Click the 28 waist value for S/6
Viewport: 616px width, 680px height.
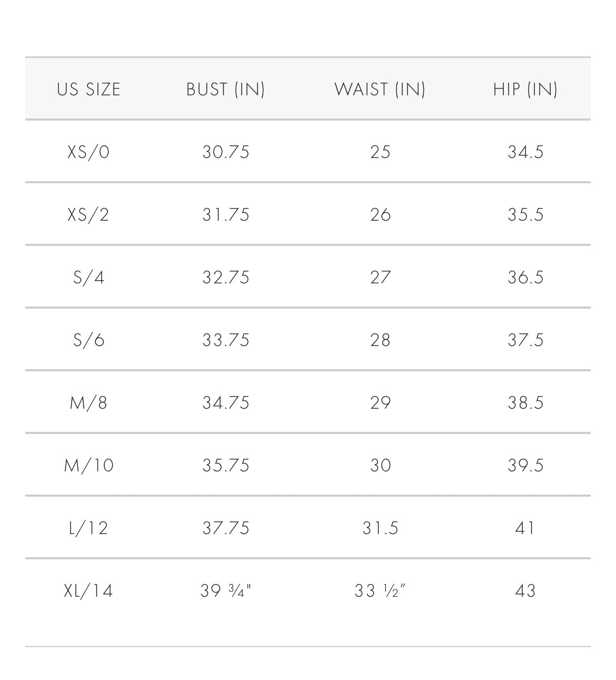click(x=380, y=340)
